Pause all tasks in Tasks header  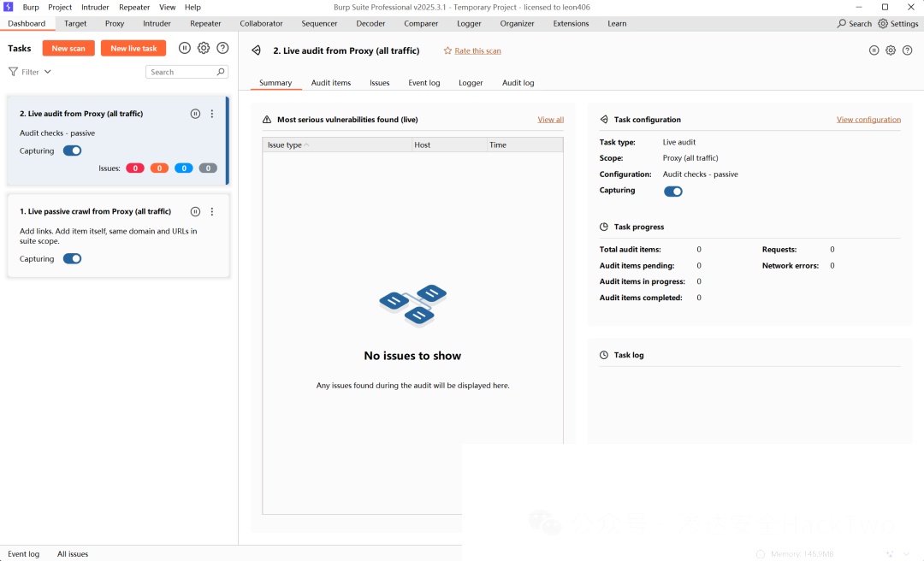point(185,49)
